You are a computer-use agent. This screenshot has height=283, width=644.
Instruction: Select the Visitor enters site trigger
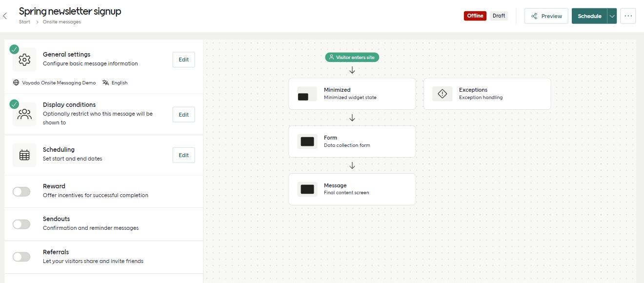tap(352, 57)
